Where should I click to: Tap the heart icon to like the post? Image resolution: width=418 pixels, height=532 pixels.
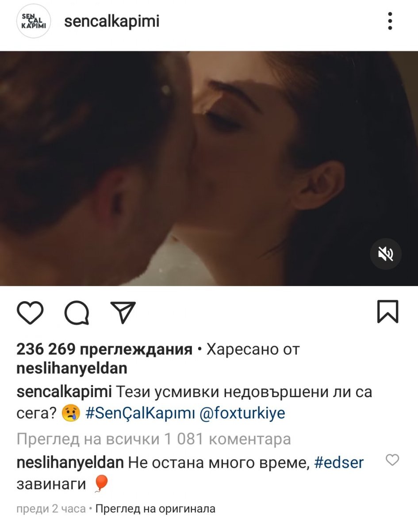pos(30,313)
